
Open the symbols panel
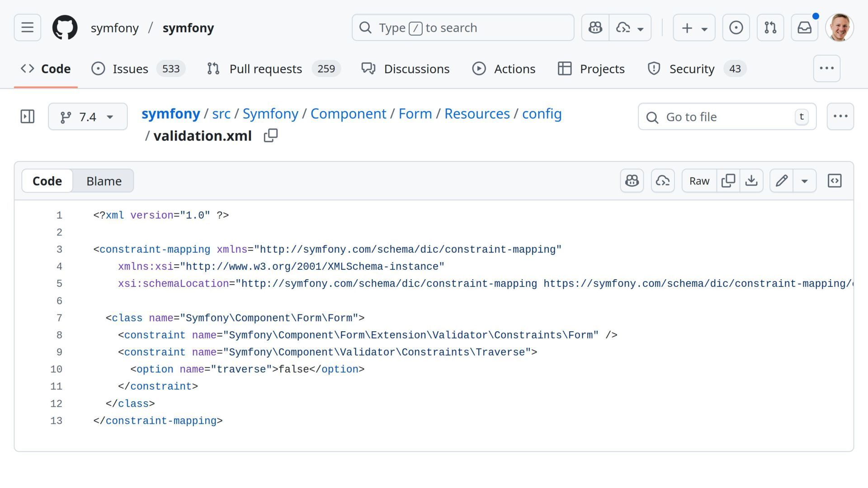pyautogui.click(x=834, y=181)
